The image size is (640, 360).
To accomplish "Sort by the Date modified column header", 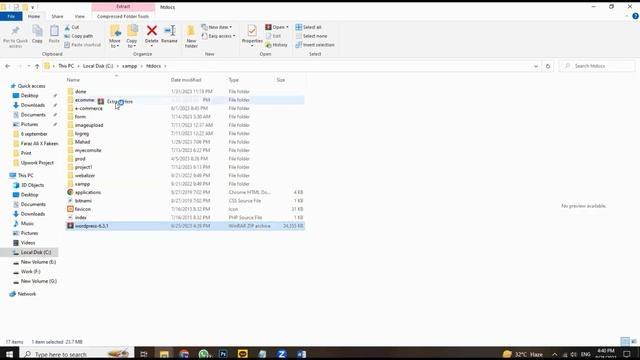I will click(x=186, y=80).
